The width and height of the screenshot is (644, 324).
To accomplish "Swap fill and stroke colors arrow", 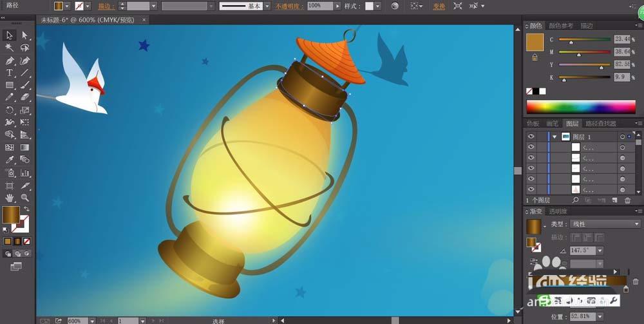I will pyautogui.click(x=26, y=209).
